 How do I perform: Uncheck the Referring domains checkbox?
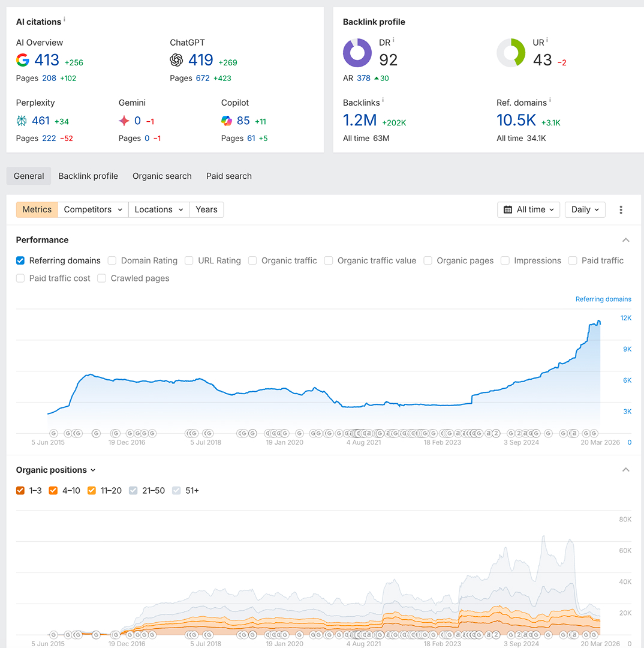20,260
